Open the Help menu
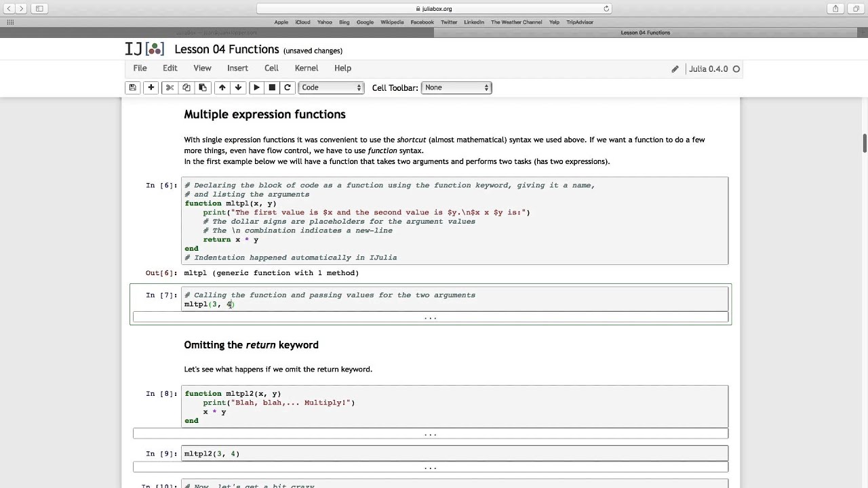This screenshot has height=488, width=868. (342, 68)
